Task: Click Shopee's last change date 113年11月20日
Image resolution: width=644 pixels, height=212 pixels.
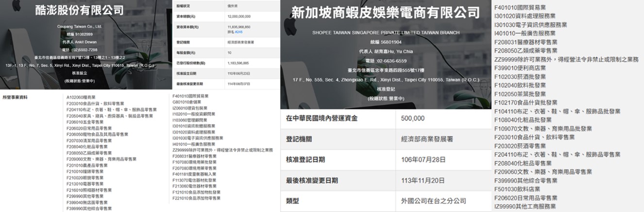Action: (x=423, y=180)
